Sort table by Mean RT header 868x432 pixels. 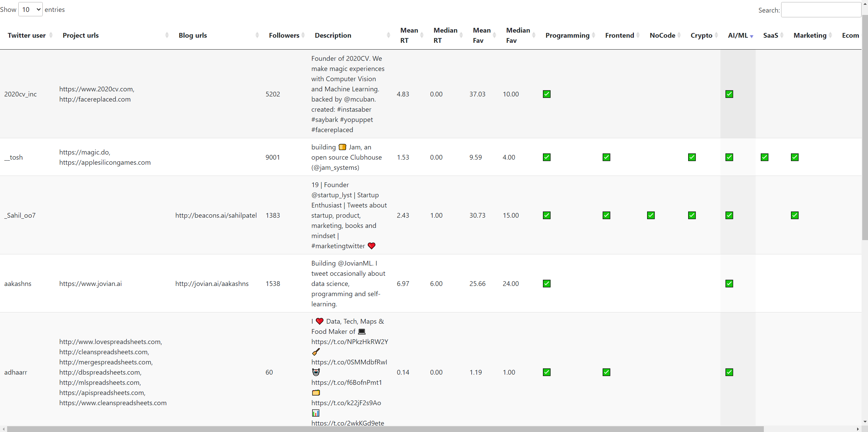click(409, 35)
